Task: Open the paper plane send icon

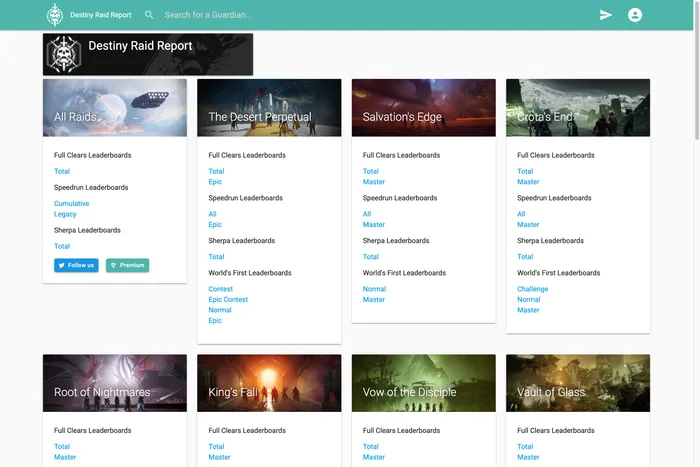Action: pyautogui.click(x=605, y=15)
